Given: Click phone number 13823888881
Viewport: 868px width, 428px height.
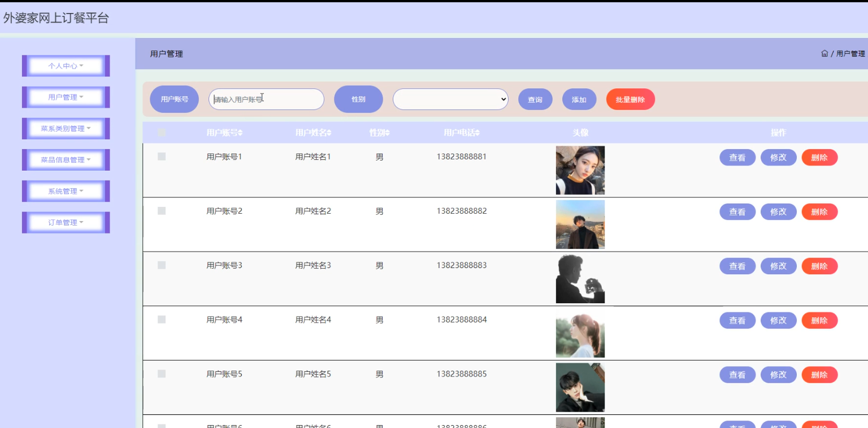Looking at the screenshot, I should point(462,157).
